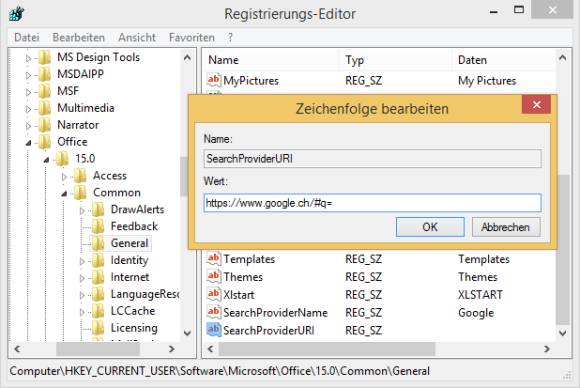Close the Zeichenfolge bearbeiten dialog
580x388 pixels.
(x=536, y=105)
